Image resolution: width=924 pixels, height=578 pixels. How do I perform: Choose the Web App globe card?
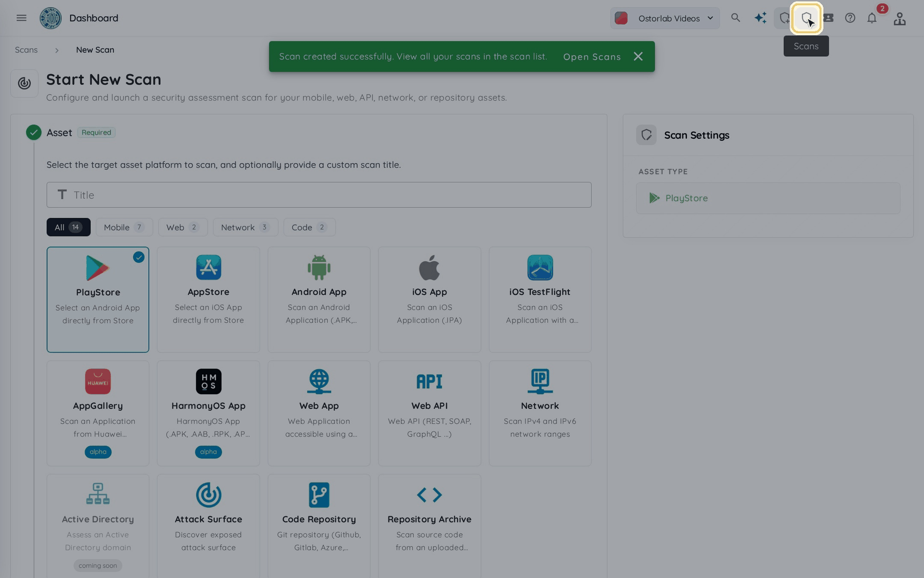click(319, 413)
